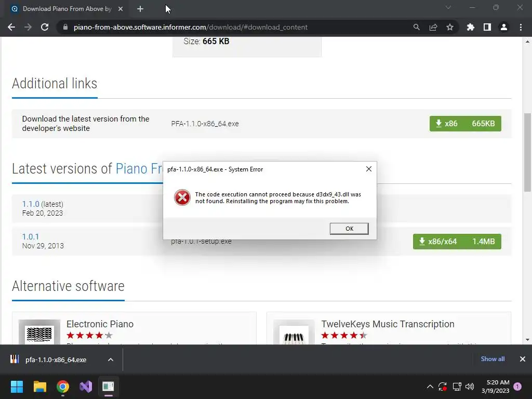532x399 pixels.
Task: Show hidden system tray icons
Action: [430, 387]
